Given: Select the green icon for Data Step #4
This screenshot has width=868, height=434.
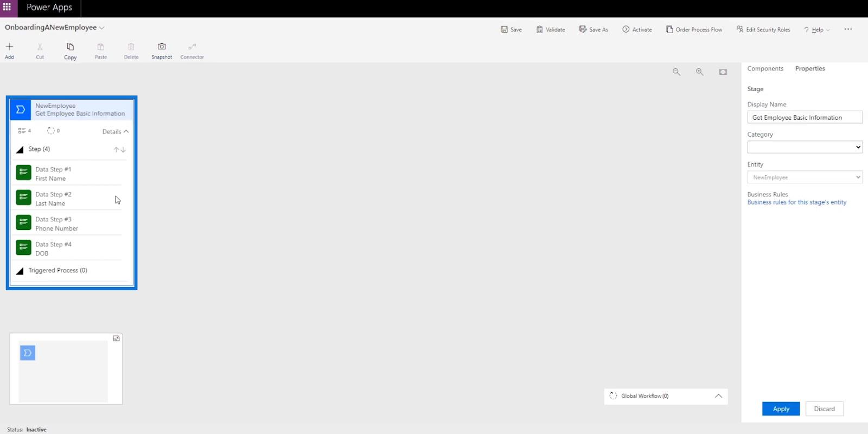Looking at the screenshot, I should pyautogui.click(x=23, y=247).
